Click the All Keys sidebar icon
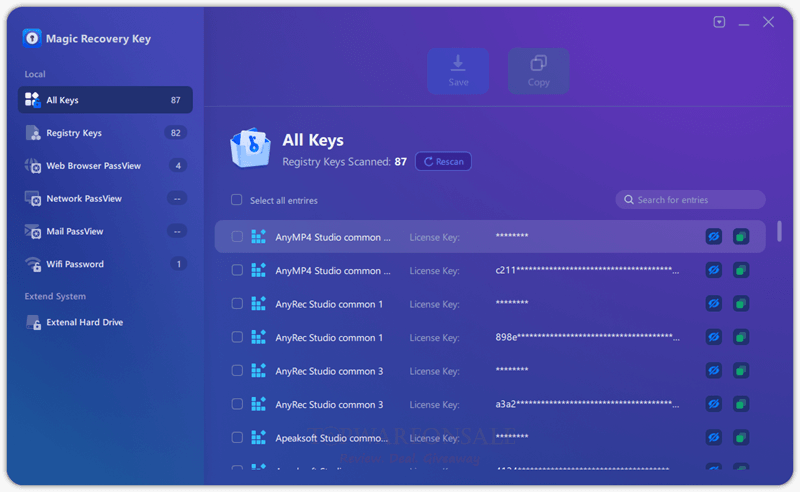Screen dimensions: 800x492 tap(33, 100)
